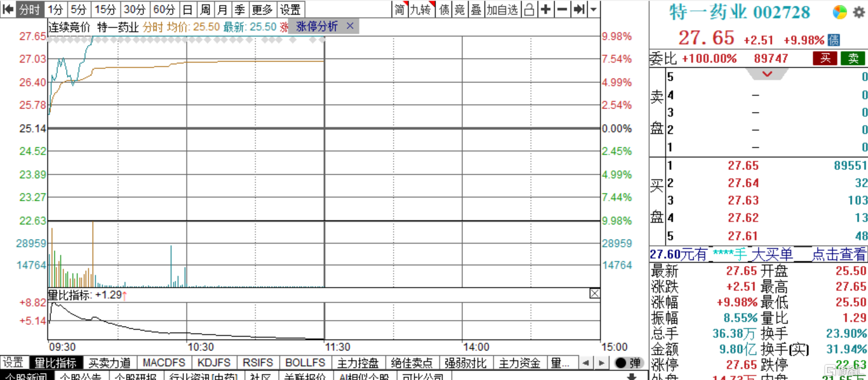Click the 简 toolbar icon
The image size is (868, 380).
click(400, 9)
